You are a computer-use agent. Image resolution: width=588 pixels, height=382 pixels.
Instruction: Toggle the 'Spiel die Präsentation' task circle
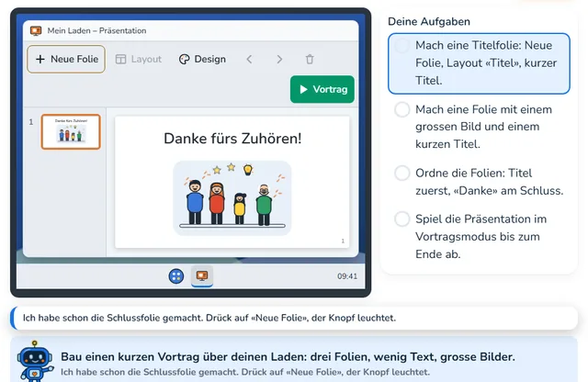(402, 219)
